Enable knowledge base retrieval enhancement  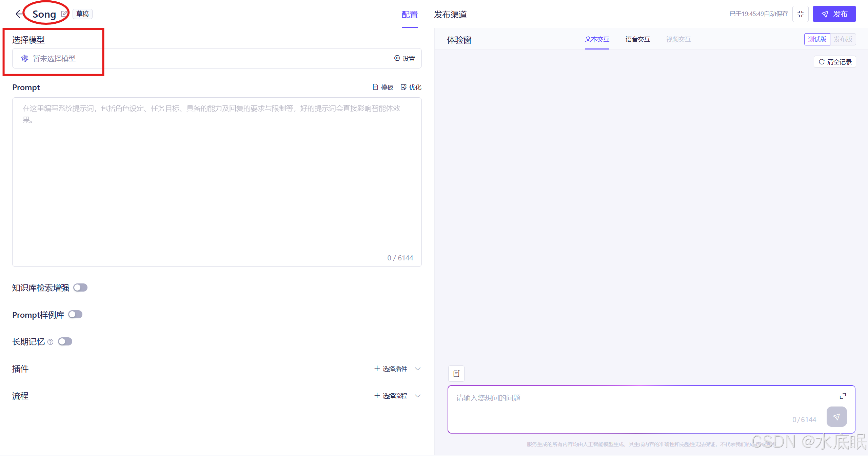point(80,288)
